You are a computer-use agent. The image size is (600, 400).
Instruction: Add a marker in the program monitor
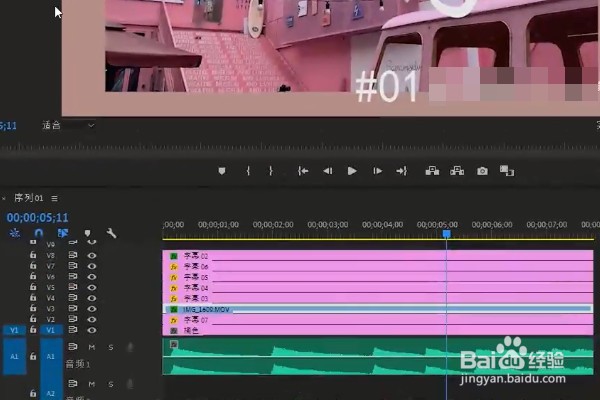222,171
